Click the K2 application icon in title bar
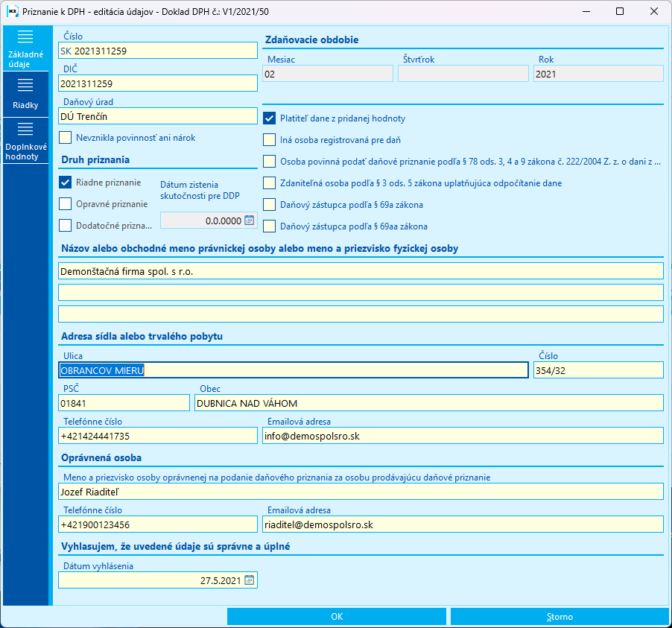This screenshot has width=672, height=628. click(x=13, y=12)
